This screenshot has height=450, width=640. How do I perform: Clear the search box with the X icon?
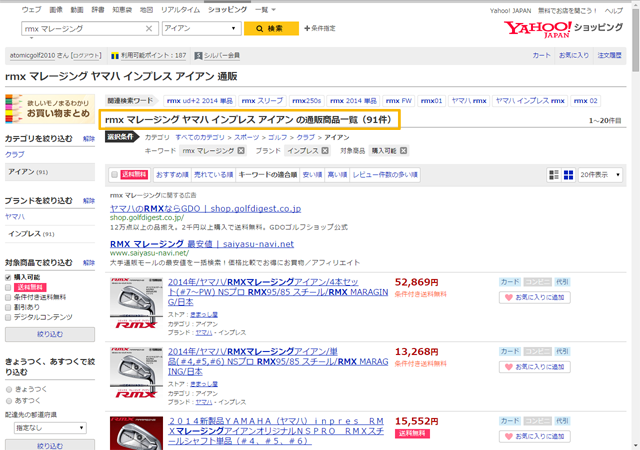(149, 29)
